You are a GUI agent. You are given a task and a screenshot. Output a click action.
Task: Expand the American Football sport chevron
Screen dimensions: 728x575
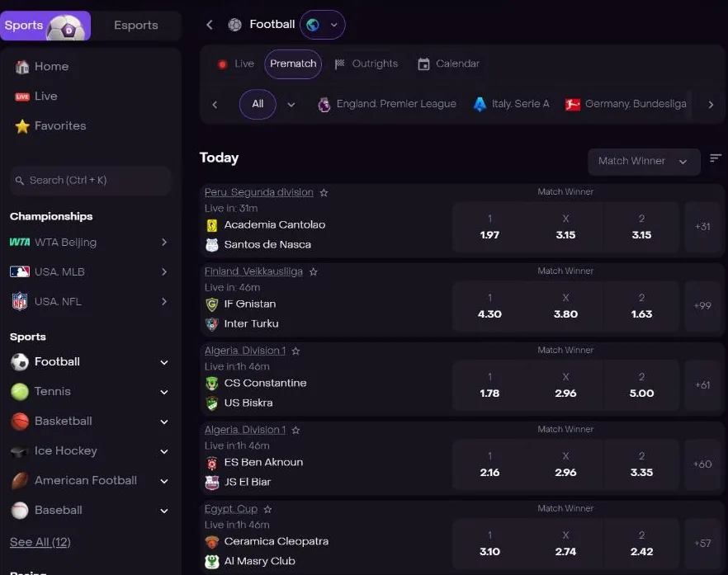164,481
